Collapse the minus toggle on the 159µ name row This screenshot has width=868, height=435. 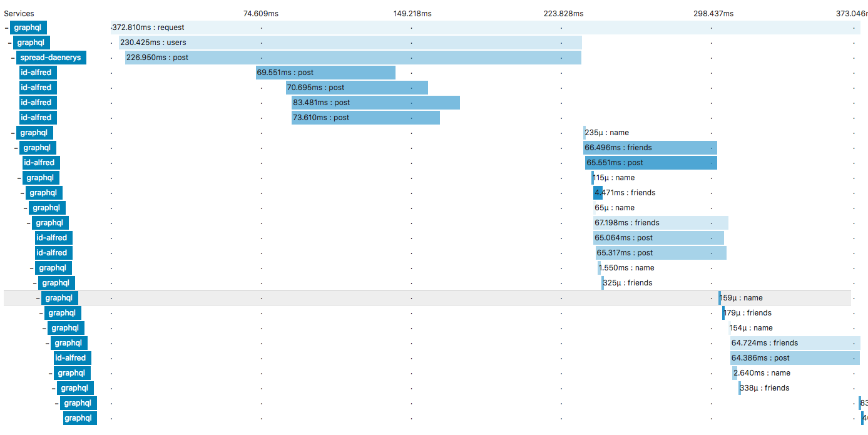point(38,298)
